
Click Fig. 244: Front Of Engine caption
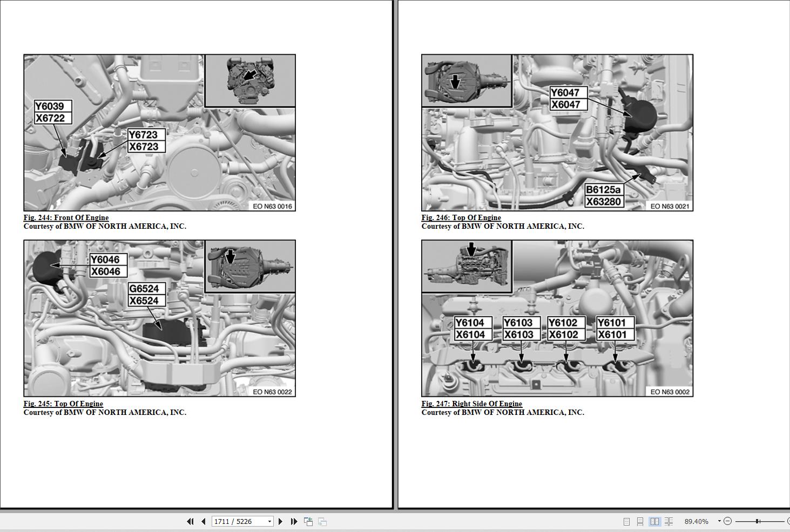[66, 218]
